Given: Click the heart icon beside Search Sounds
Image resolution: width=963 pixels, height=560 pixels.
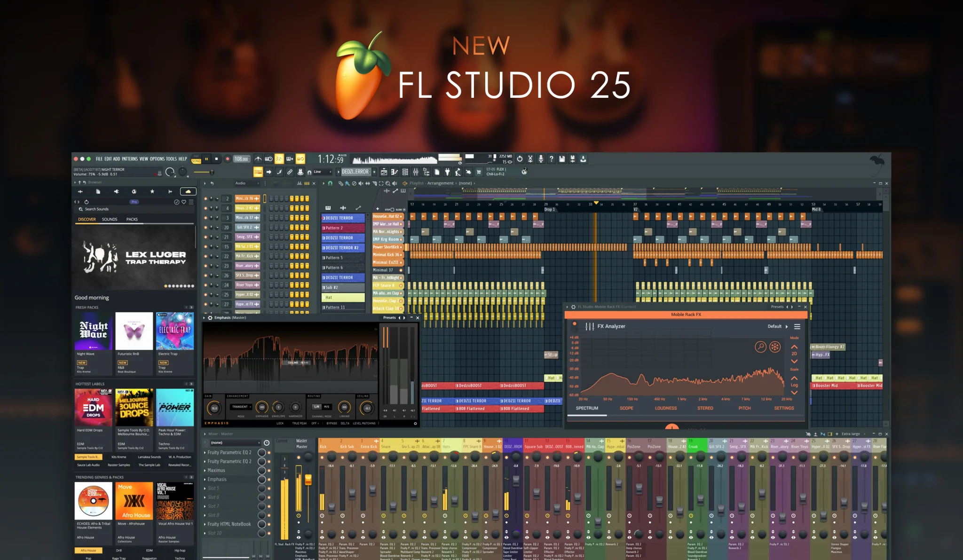Looking at the screenshot, I should [x=184, y=202].
